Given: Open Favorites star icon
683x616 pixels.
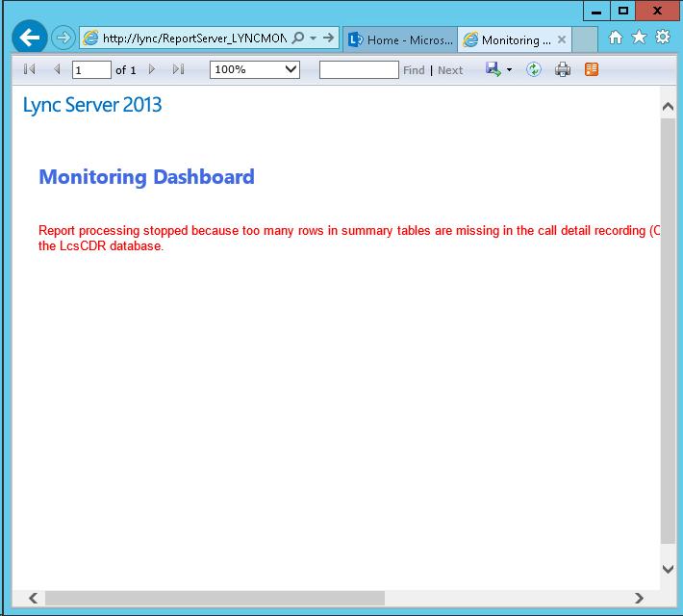Looking at the screenshot, I should [x=639, y=37].
